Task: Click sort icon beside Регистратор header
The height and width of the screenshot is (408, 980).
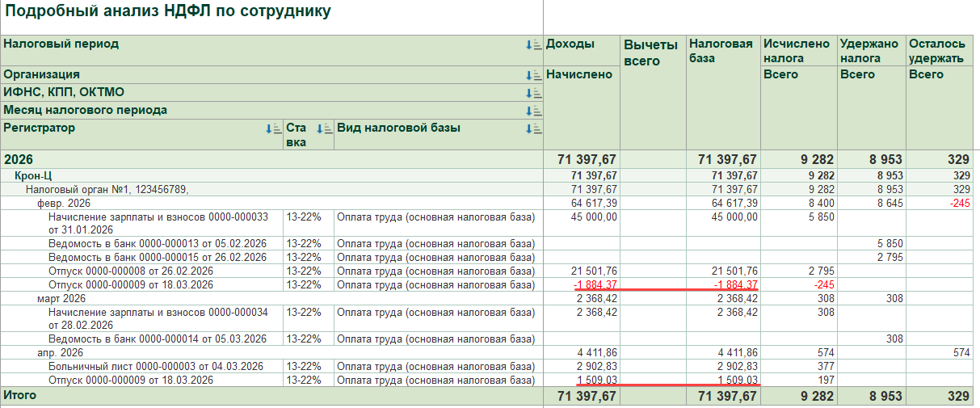Action: 273,128
